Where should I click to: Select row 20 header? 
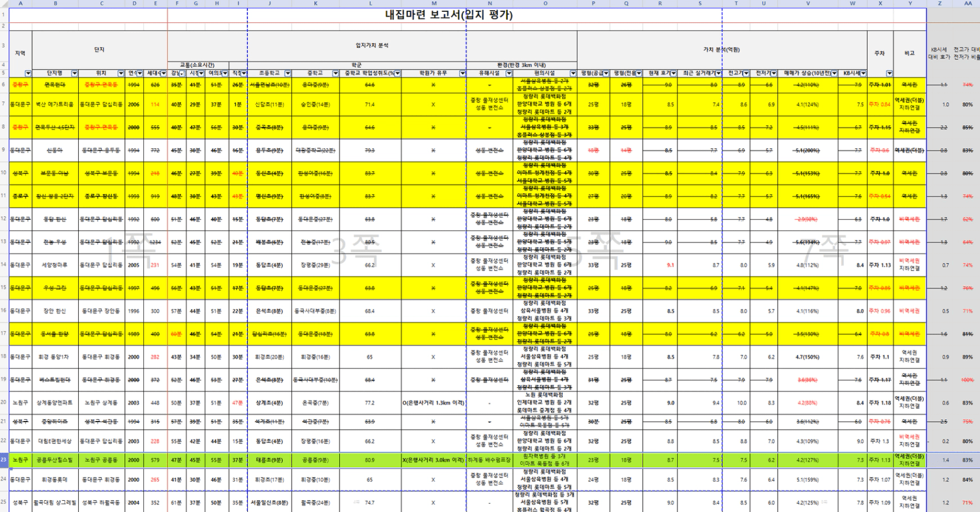click(x=4, y=402)
